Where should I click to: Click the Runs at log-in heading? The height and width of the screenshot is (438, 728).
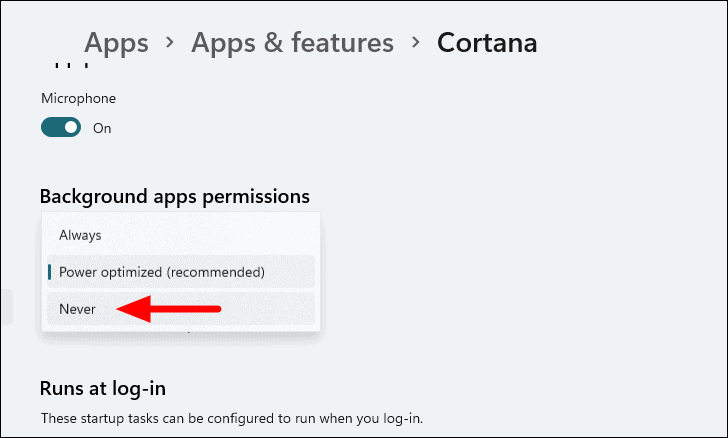[x=103, y=388]
